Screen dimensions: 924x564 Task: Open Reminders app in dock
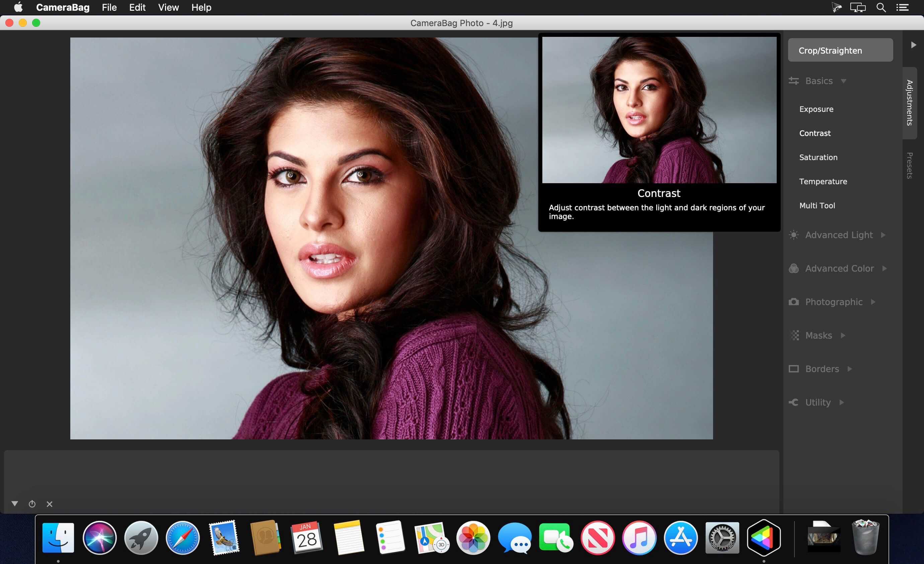tap(390, 537)
